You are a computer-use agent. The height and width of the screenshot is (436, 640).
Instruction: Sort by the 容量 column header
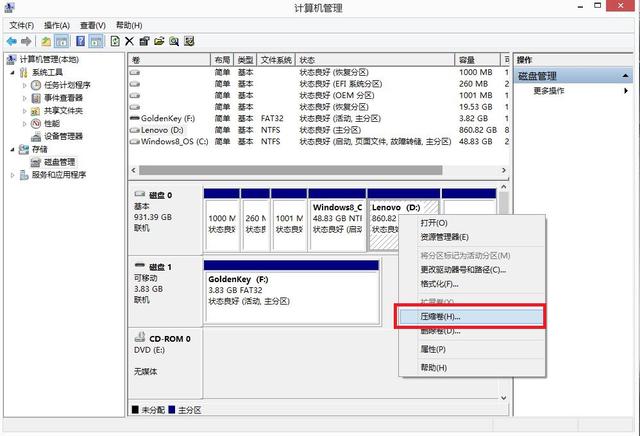click(x=477, y=60)
